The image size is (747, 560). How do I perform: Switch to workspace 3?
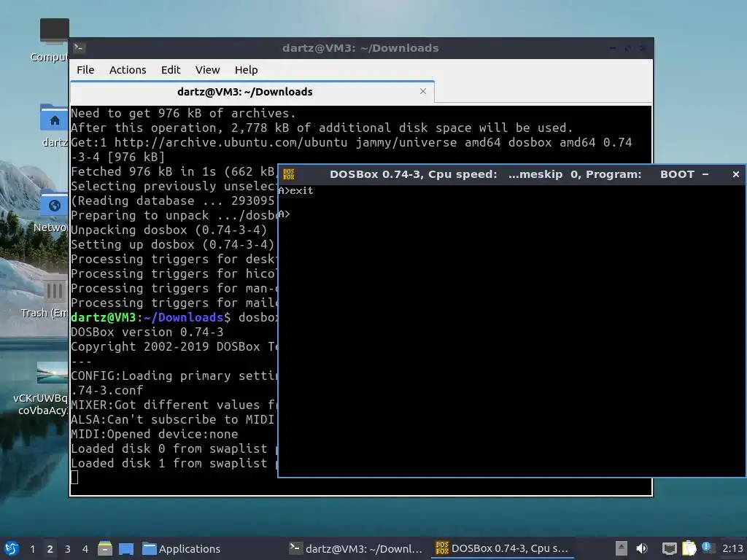(68, 549)
